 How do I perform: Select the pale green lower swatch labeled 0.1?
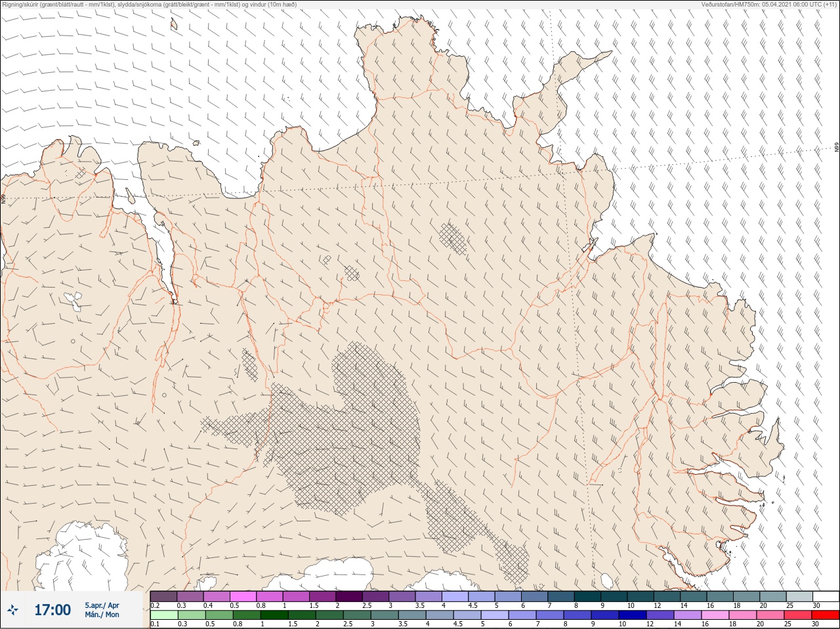163,615
